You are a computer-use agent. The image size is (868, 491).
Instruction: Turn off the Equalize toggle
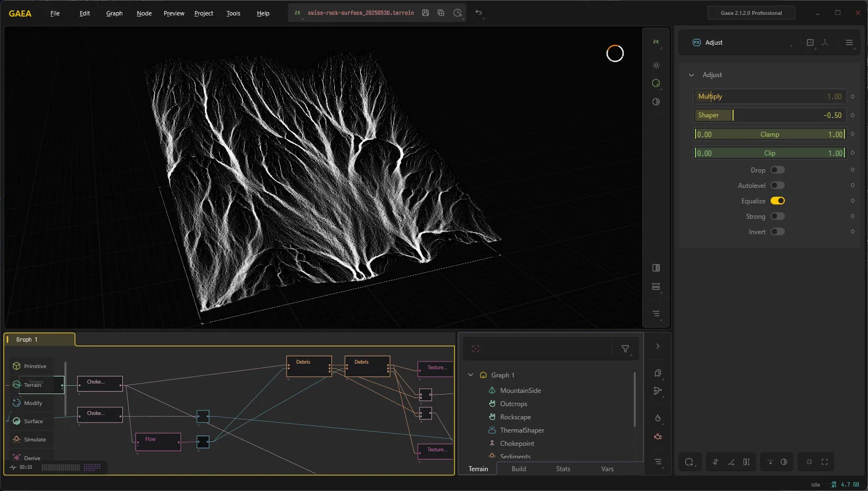pyautogui.click(x=778, y=201)
